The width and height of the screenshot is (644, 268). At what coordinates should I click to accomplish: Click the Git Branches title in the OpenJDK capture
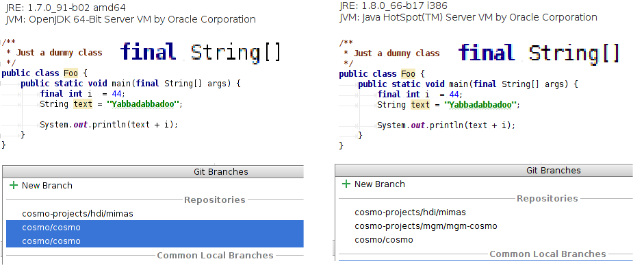click(221, 172)
